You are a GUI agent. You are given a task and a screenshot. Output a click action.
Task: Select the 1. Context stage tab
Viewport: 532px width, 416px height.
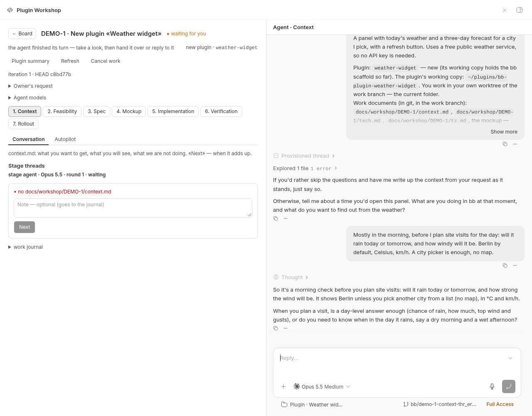25,111
